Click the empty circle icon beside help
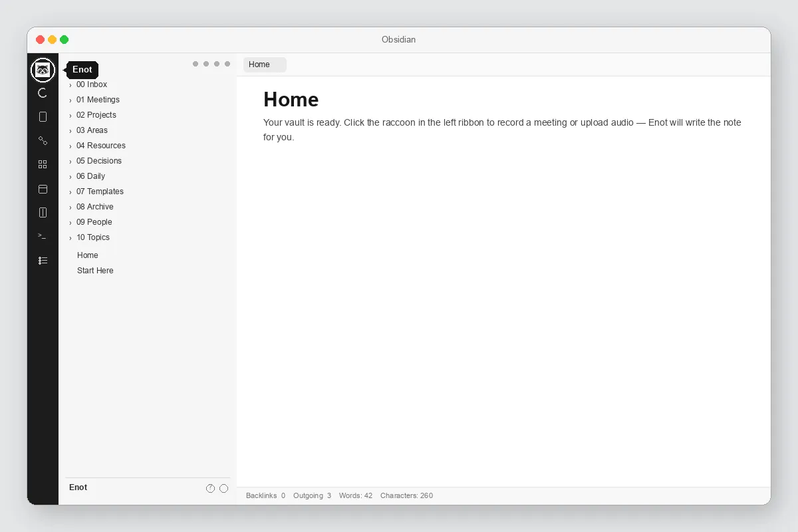 point(223,488)
